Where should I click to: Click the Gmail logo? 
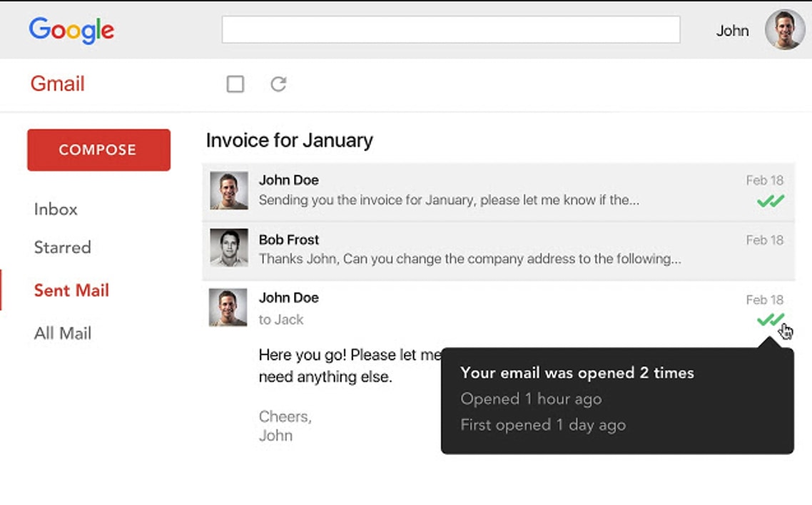pyautogui.click(x=59, y=83)
